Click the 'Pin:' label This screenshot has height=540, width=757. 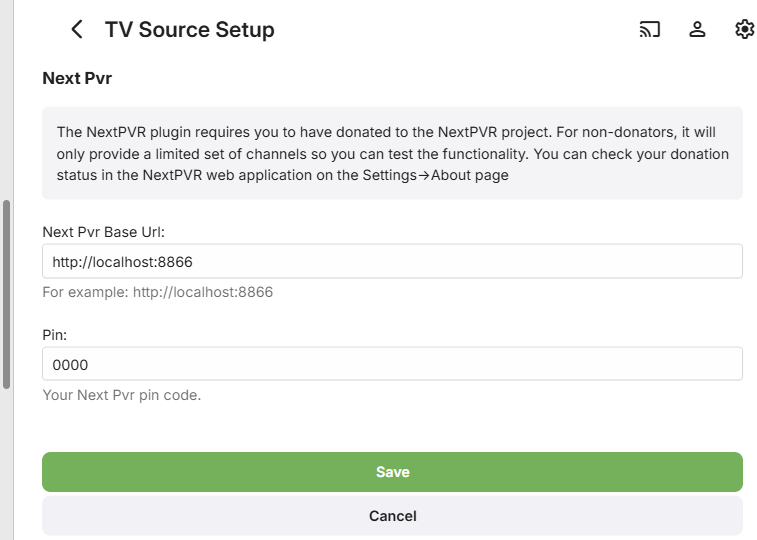(x=55, y=335)
